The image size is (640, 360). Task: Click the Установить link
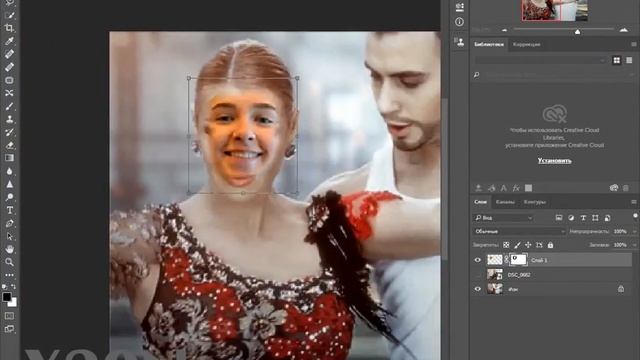554,160
